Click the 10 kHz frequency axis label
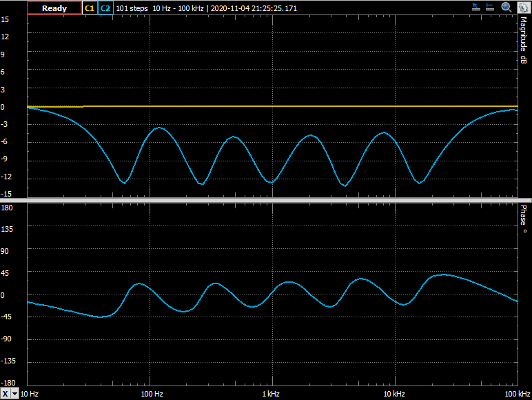The height and width of the screenshot is (400, 532). (393, 394)
